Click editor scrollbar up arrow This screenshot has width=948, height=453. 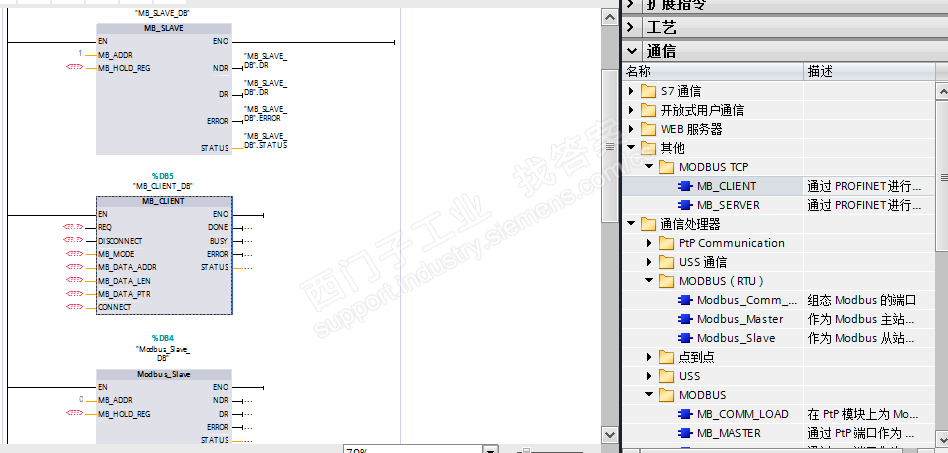coord(610,18)
